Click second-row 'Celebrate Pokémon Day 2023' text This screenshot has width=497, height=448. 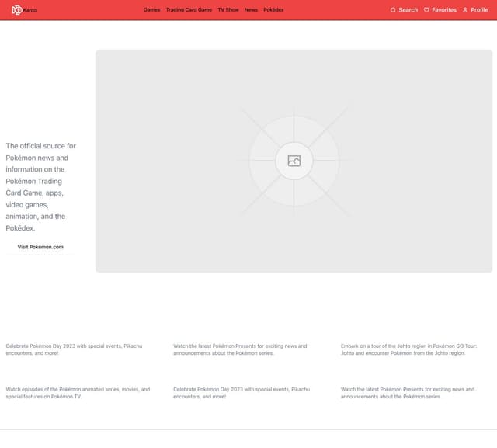tap(242, 393)
